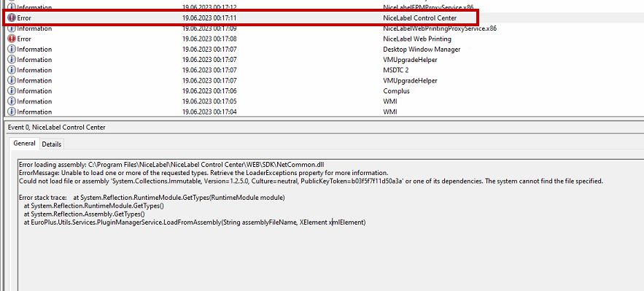Screen dimensions: 644x291
Task: Switch to the Details tab
Action: tap(51, 144)
